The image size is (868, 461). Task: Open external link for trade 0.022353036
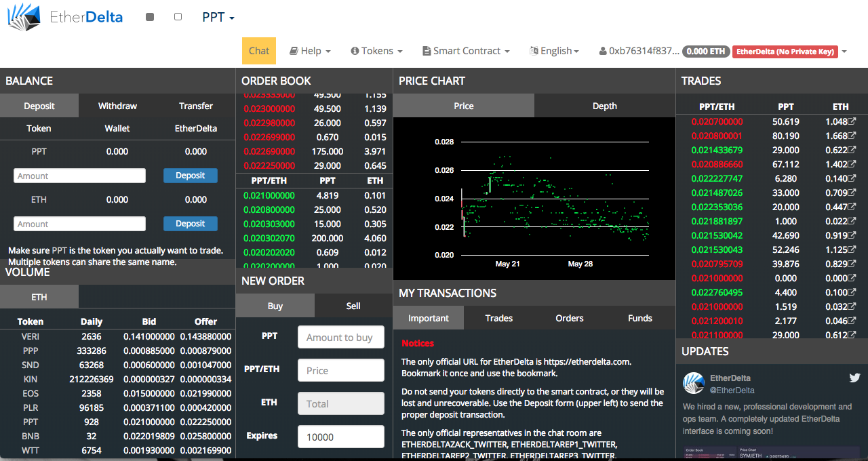[x=852, y=207]
